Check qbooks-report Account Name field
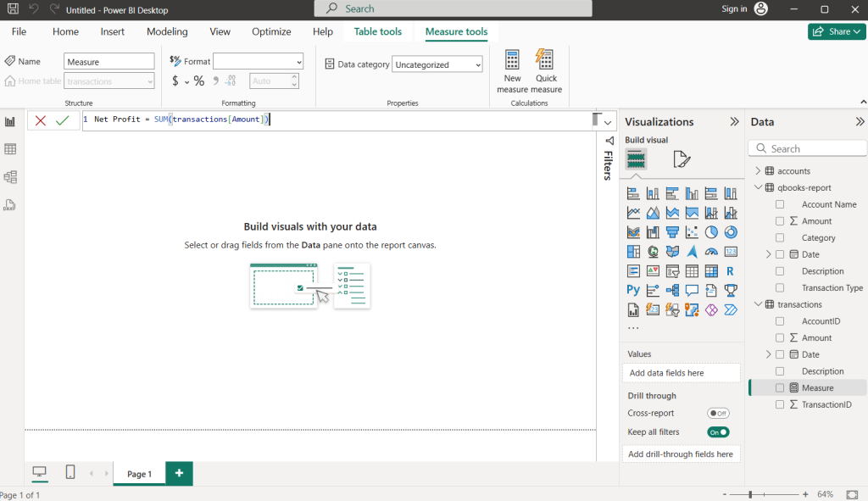Image resolution: width=868 pixels, height=501 pixels. click(x=780, y=204)
